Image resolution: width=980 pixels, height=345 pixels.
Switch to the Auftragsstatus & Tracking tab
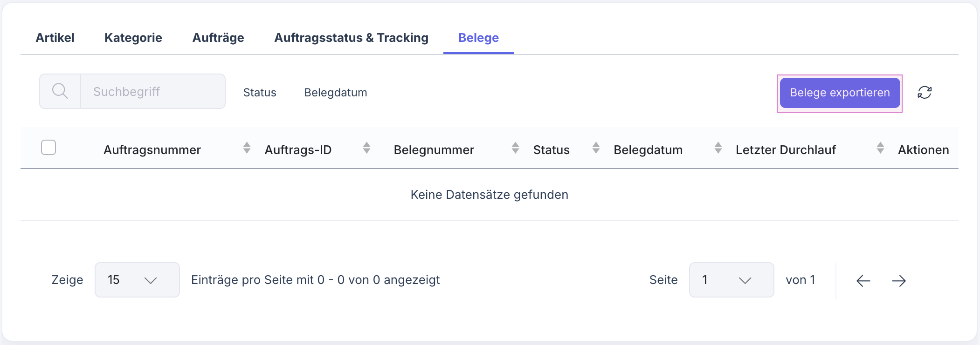(x=352, y=38)
